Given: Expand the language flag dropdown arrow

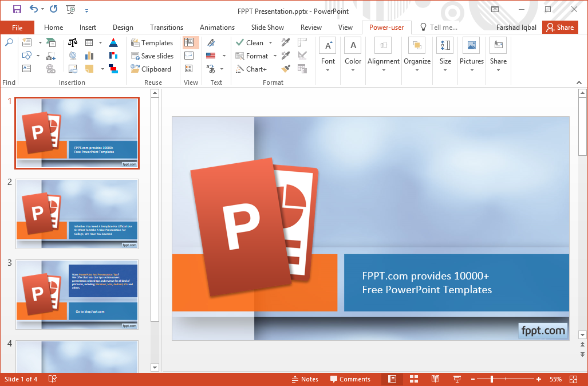Looking at the screenshot, I should [224, 56].
